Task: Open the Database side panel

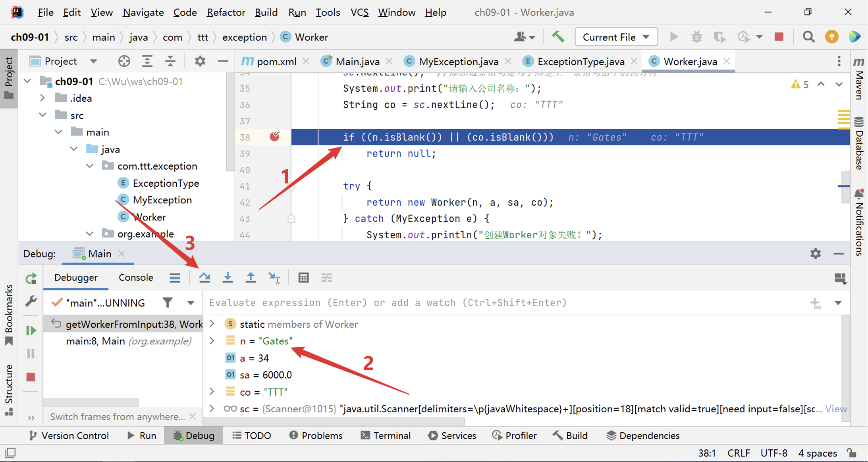Action: tap(859, 143)
